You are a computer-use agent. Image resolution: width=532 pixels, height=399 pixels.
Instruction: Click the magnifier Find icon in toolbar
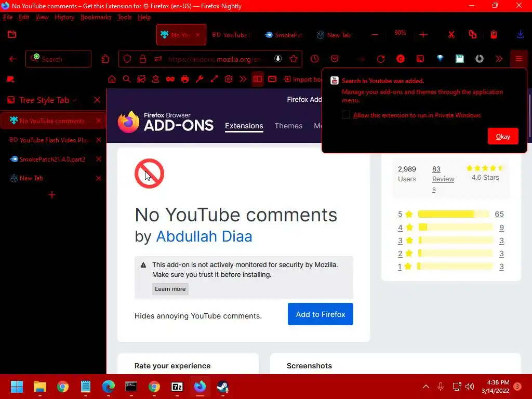127,79
